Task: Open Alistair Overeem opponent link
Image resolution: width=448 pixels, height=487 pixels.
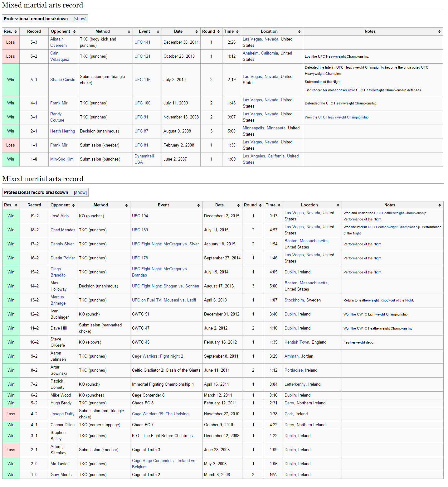Action: tap(58, 42)
